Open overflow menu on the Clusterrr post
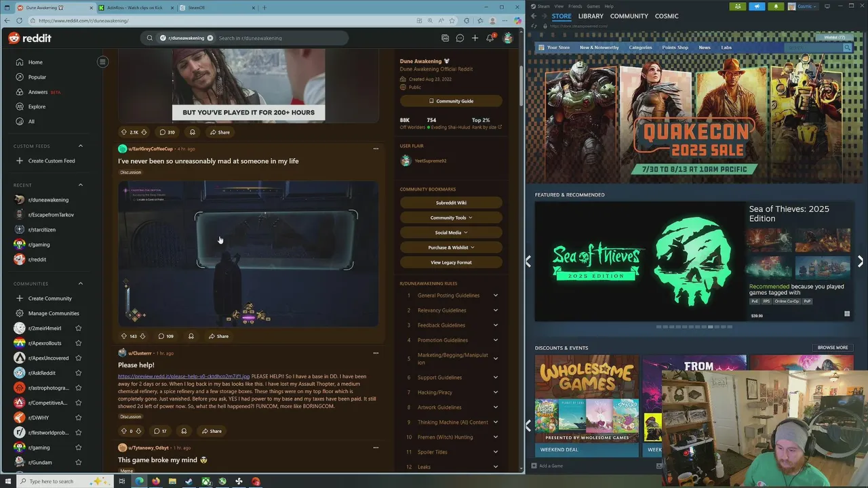 coord(376,353)
